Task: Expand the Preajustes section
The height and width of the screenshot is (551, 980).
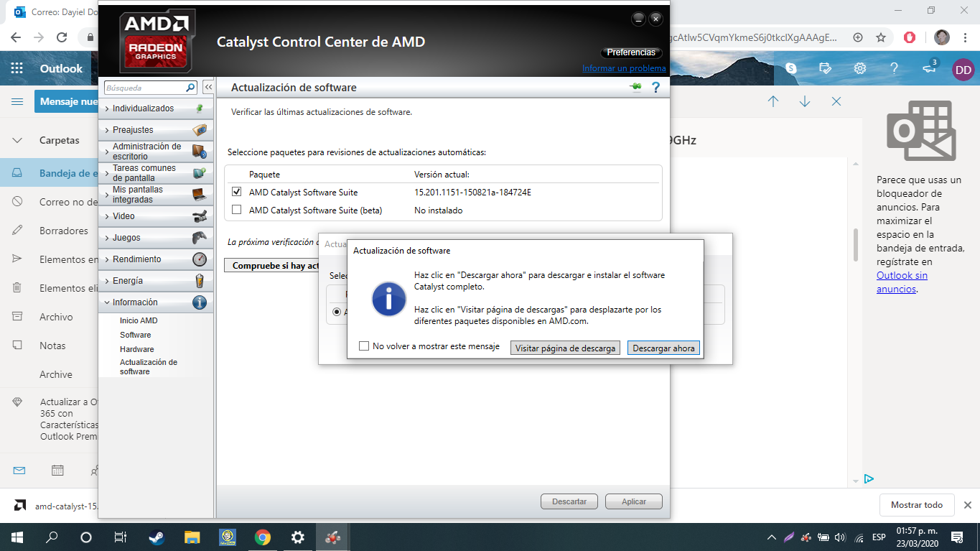Action: point(107,130)
